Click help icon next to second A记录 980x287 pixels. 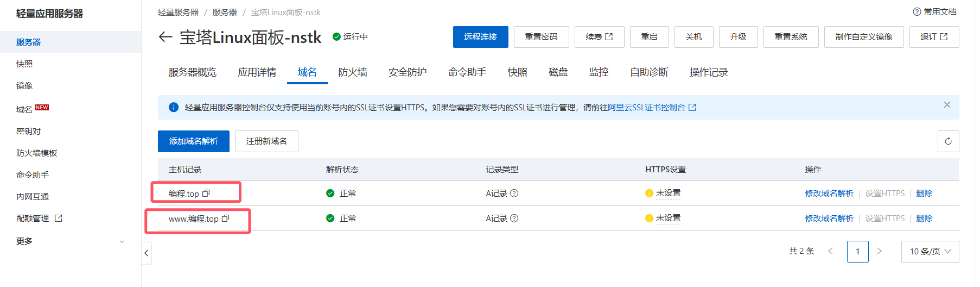514,219
